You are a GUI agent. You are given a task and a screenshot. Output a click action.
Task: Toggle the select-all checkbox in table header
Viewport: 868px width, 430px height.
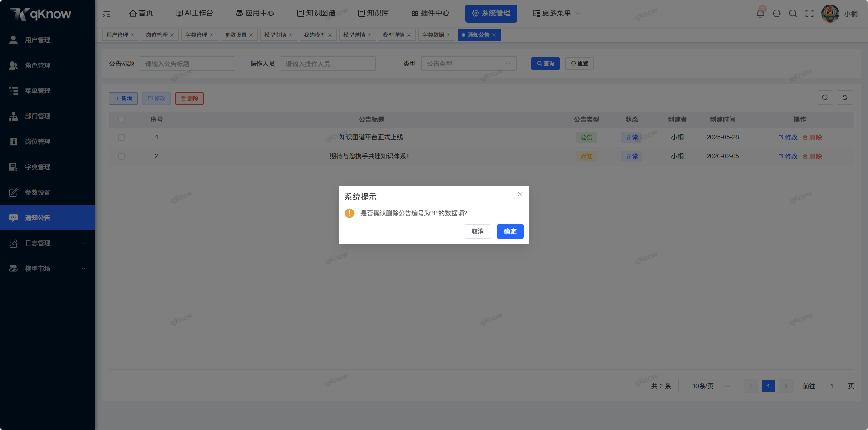click(122, 120)
